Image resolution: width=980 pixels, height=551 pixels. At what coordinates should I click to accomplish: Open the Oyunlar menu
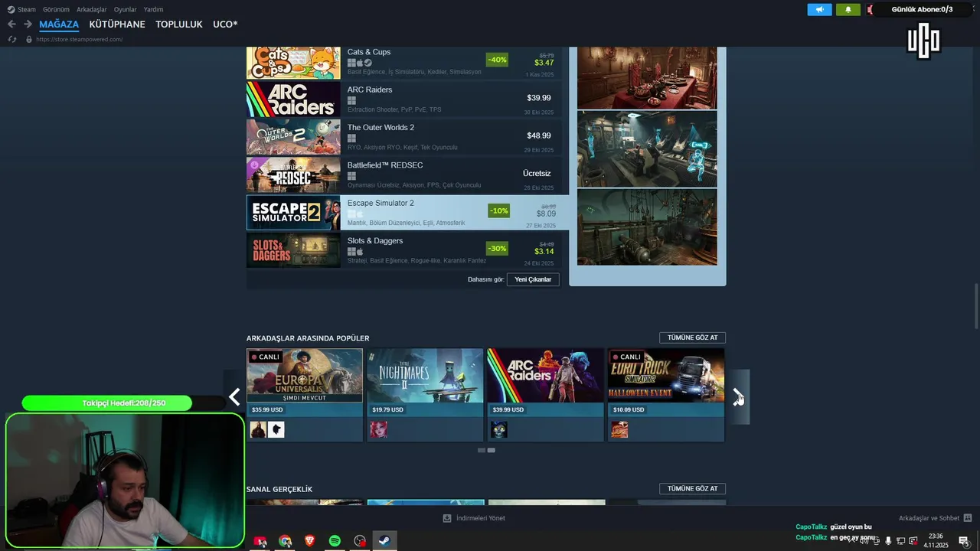pyautogui.click(x=125, y=9)
